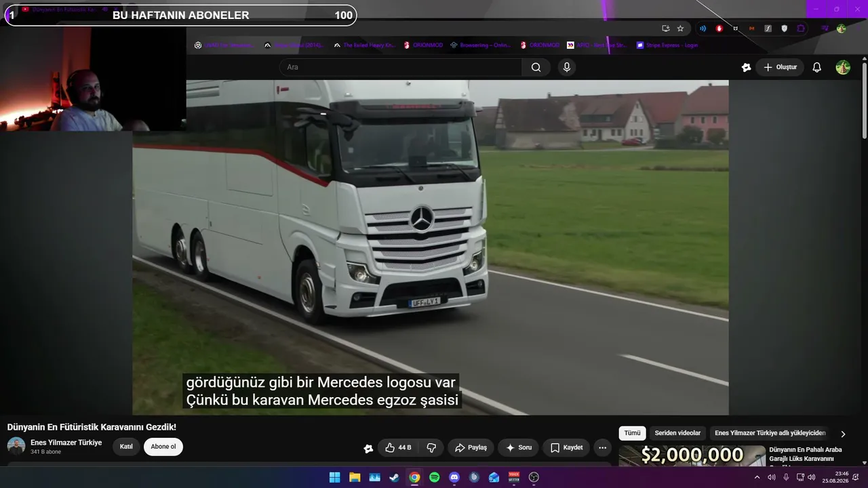The image size is (868, 488).
Task: Open Spotify from the taskbar
Action: (434, 477)
